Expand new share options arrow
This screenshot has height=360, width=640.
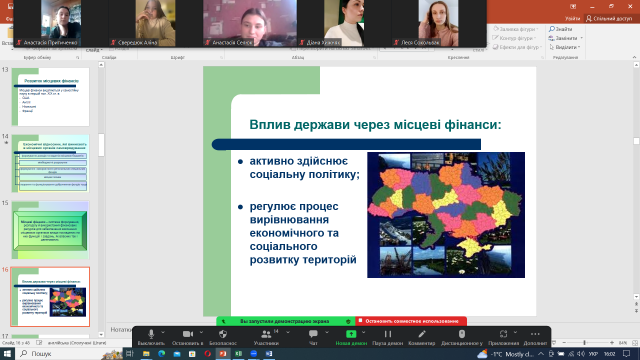coord(364,333)
